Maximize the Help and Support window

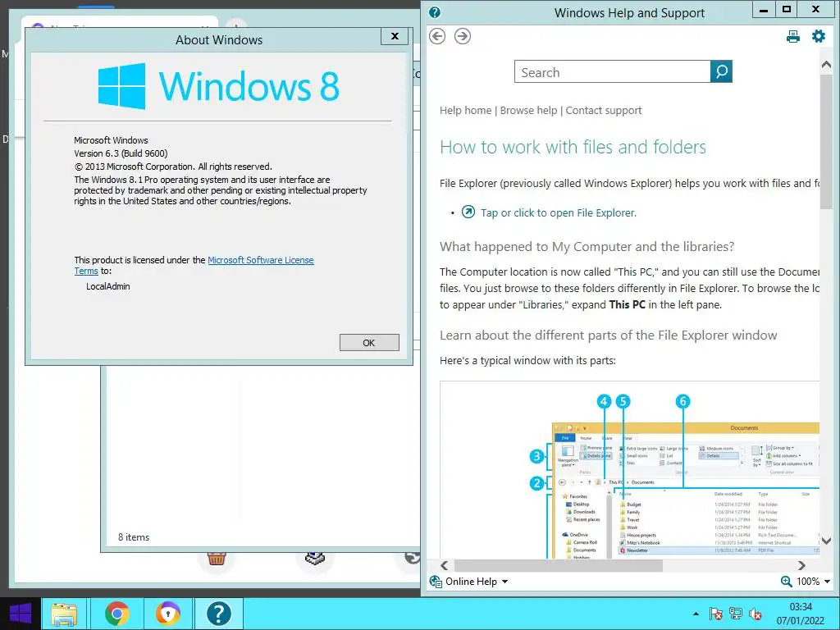tap(787, 10)
